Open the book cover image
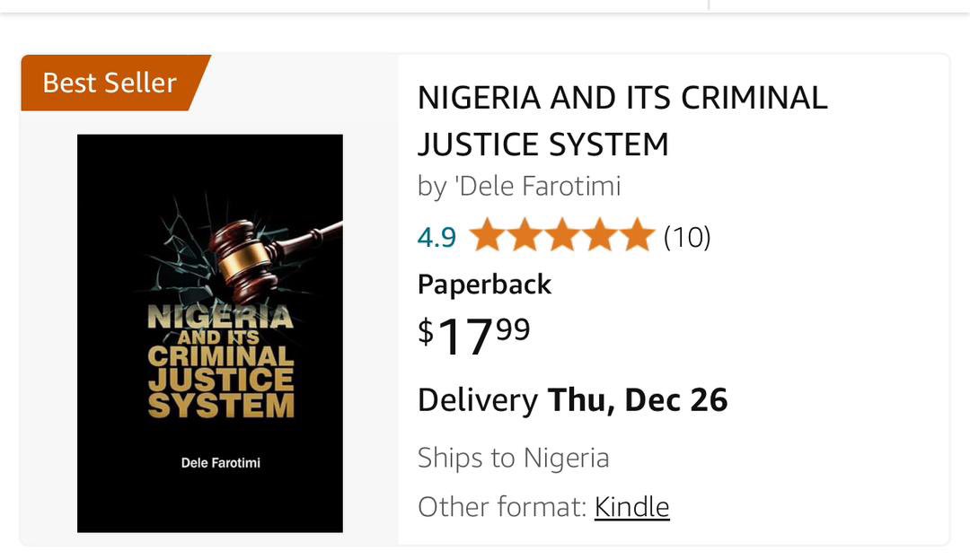This screenshot has height=560, width=970. tap(210, 332)
